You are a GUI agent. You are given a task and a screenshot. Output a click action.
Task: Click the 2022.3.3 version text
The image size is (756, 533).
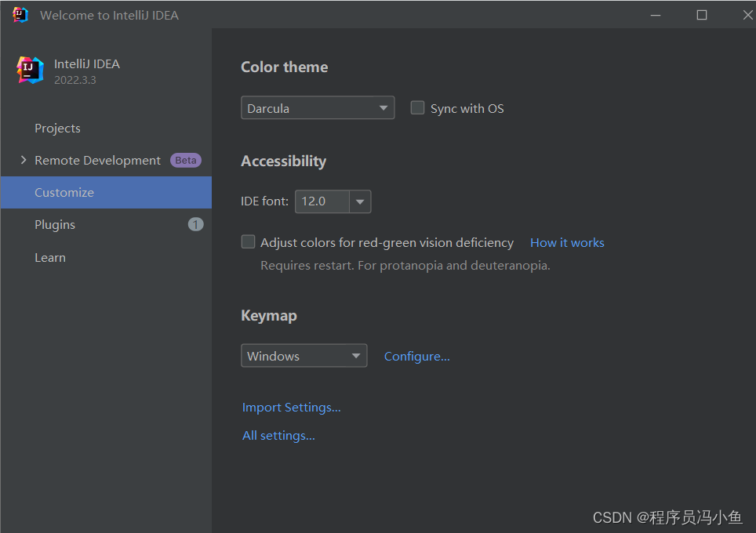(75, 80)
